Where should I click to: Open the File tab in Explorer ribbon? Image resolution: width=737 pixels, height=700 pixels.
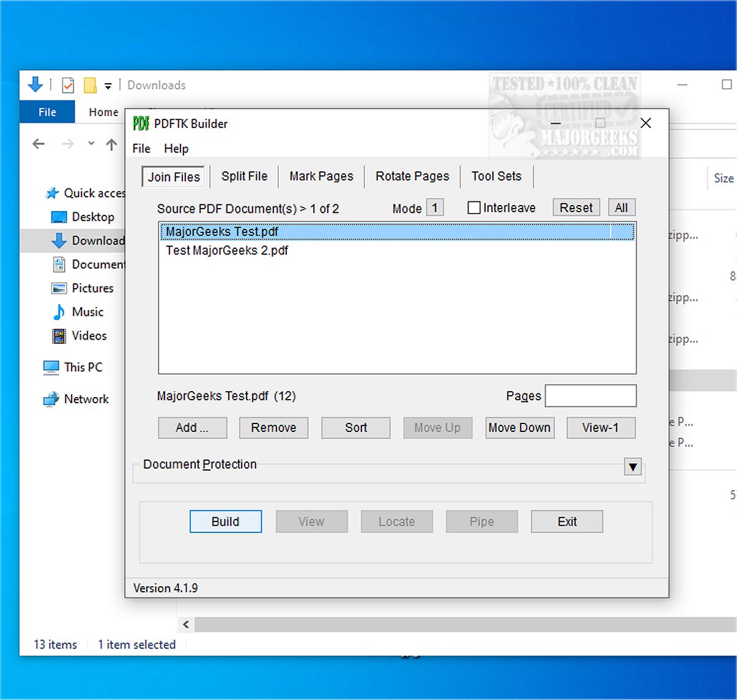click(x=47, y=112)
